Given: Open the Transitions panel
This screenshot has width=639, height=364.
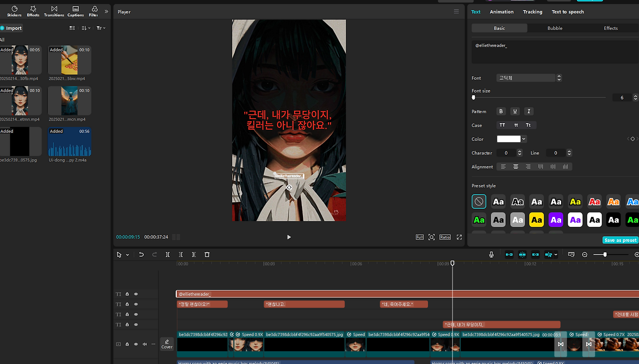Looking at the screenshot, I should [x=54, y=11].
